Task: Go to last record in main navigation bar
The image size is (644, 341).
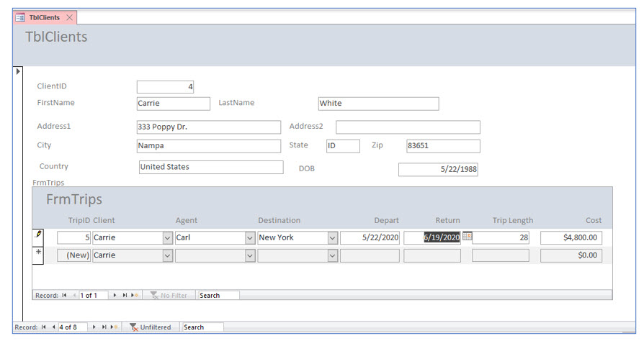Action: pos(104,327)
